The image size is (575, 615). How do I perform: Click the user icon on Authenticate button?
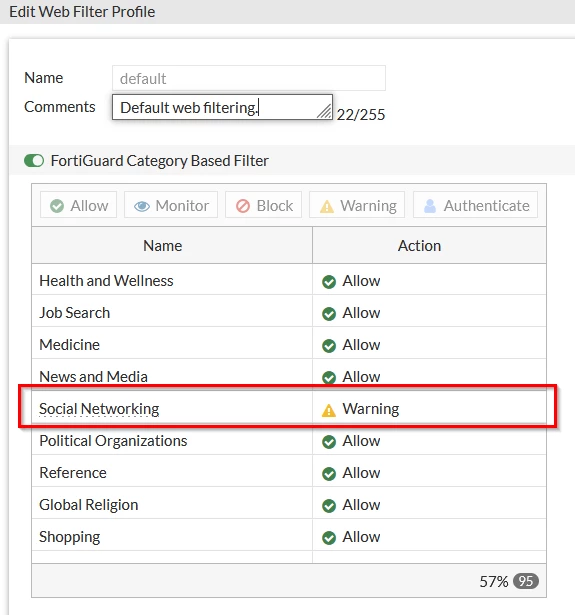[430, 206]
